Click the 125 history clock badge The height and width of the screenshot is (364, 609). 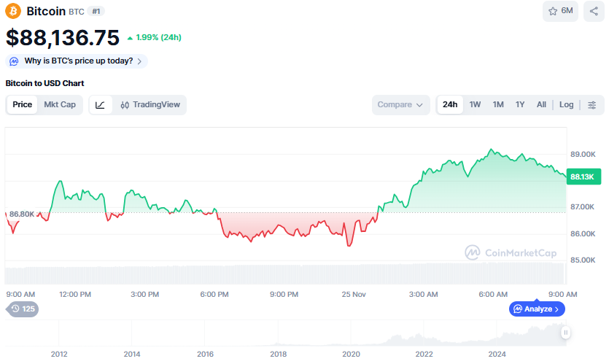(x=23, y=309)
